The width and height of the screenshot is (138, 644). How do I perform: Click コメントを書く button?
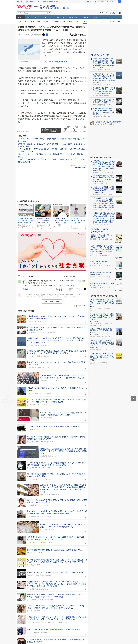tap(69, 276)
